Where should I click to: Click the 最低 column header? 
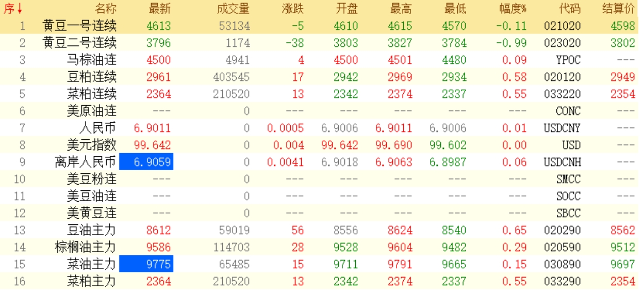click(455, 9)
